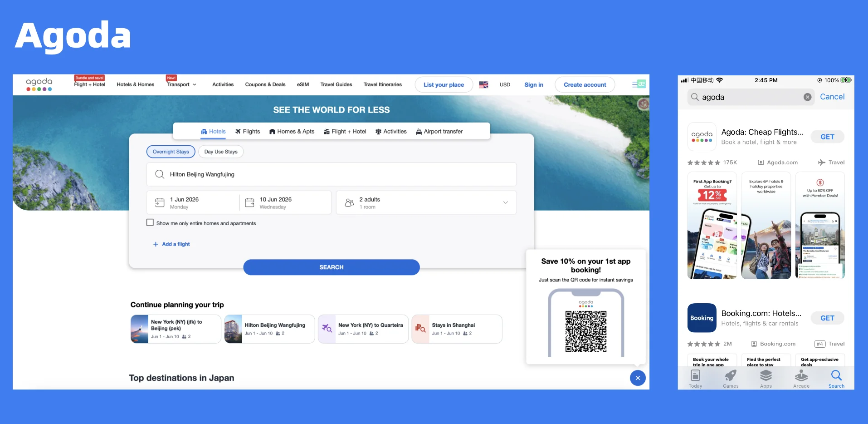Screen dimensions: 868x424
Task: Tap the Agoda: Cheap Flights app title
Action: pyautogui.click(x=762, y=132)
